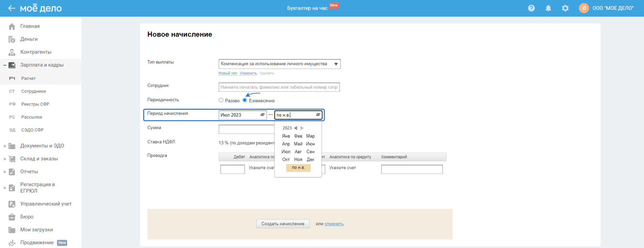Go to next year in month picker

(302, 128)
